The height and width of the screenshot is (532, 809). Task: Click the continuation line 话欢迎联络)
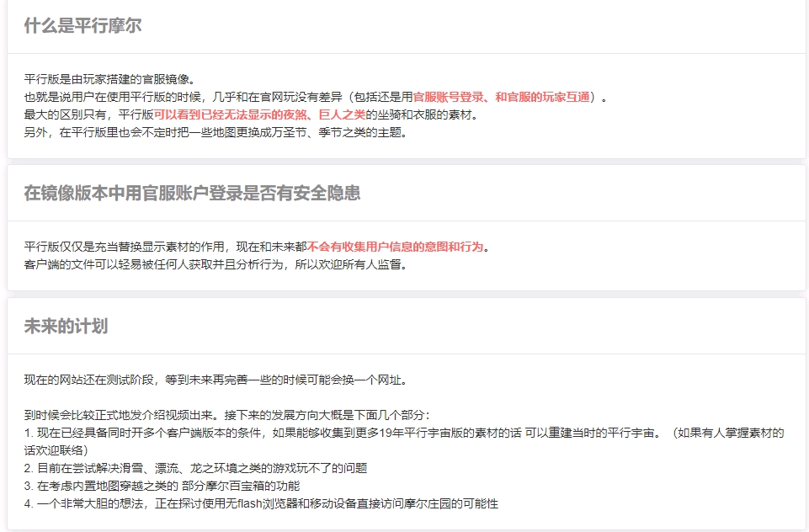coord(56,450)
